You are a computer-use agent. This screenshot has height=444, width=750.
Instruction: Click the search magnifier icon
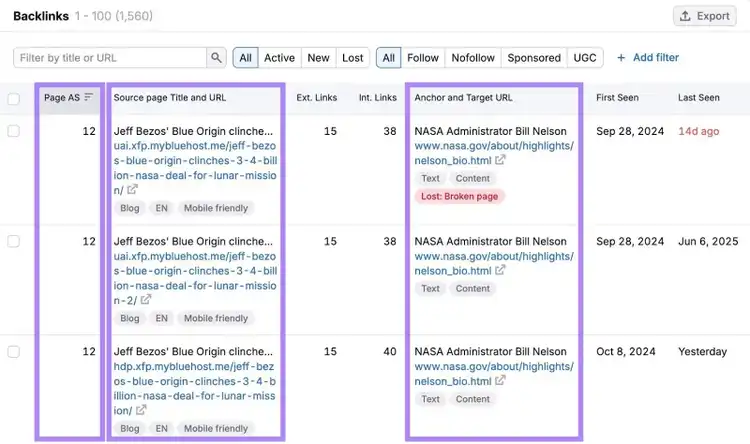(216, 58)
